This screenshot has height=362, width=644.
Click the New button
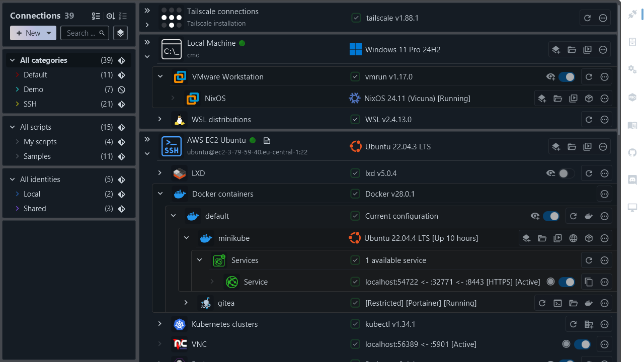click(x=28, y=33)
